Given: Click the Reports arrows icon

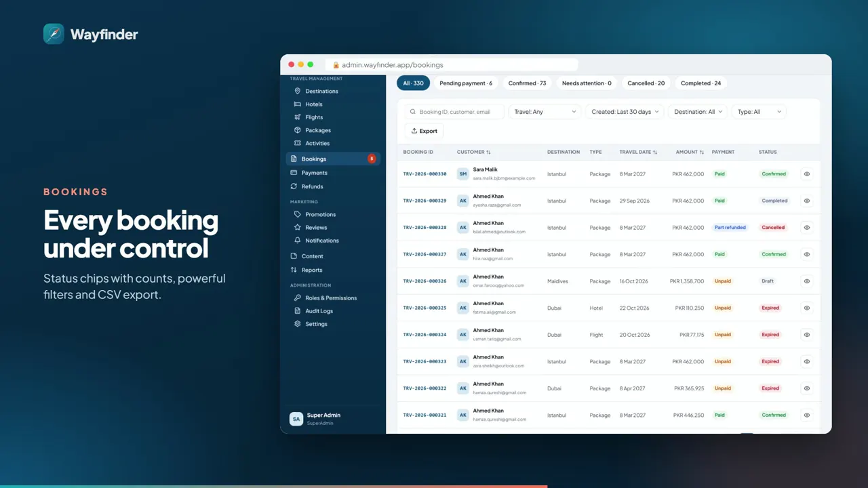Looking at the screenshot, I should coord(294,270).
